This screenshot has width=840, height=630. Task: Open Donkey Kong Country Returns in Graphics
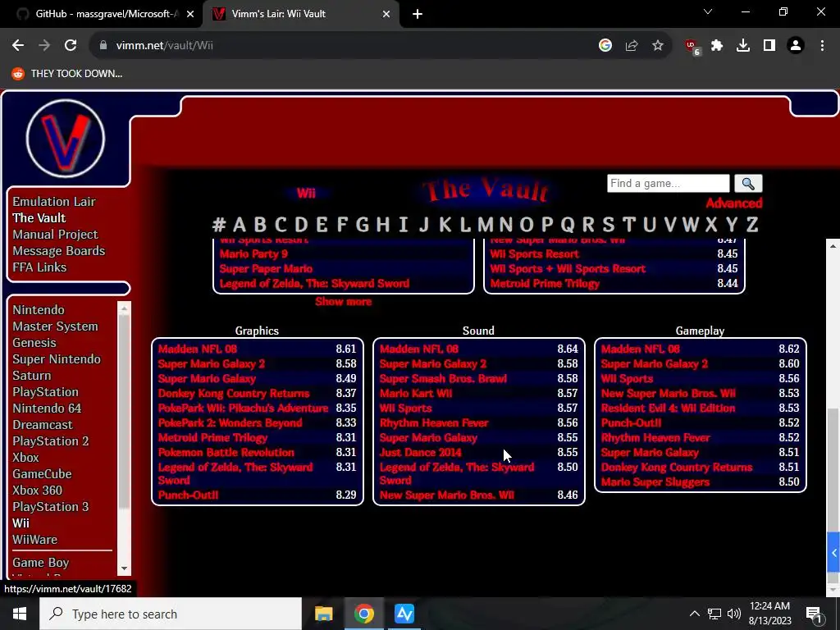[x=234, y=394]
